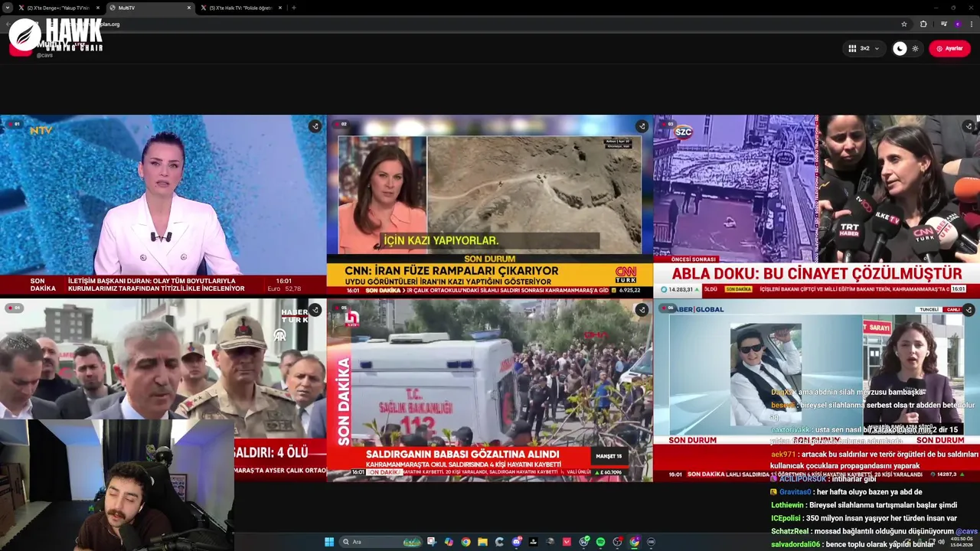
Task: Open the 3x2 grid layout dropdown
Action: 864,48
